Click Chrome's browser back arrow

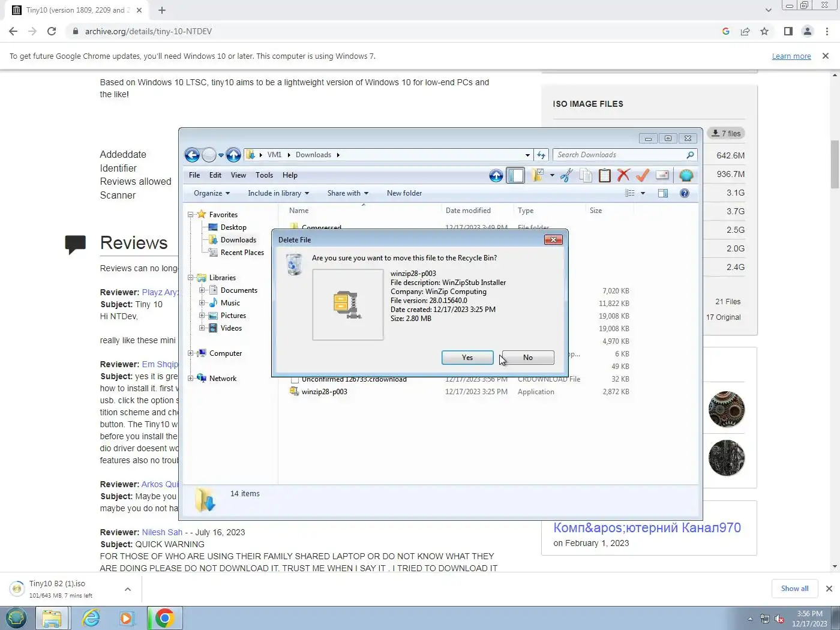coord(13,31)
